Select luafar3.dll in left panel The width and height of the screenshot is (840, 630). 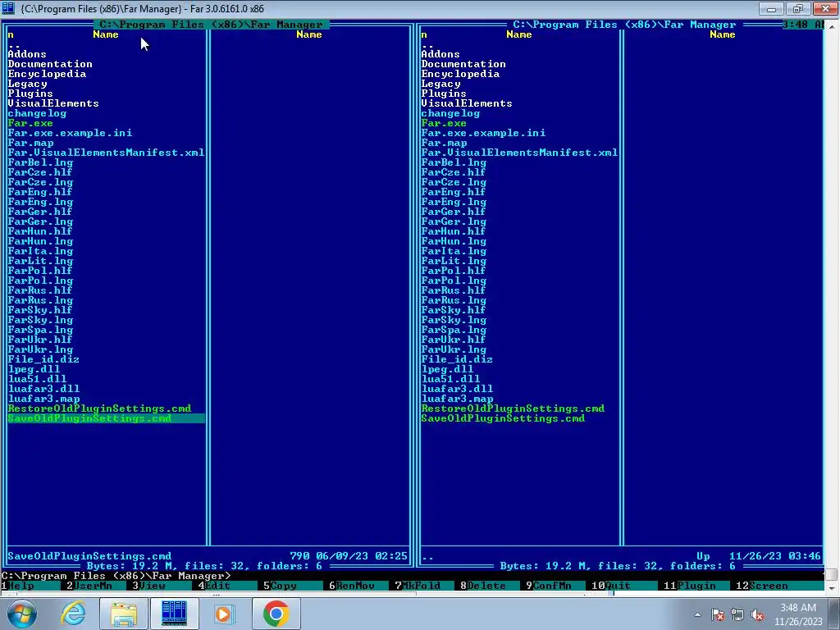(x=43, y=388)
